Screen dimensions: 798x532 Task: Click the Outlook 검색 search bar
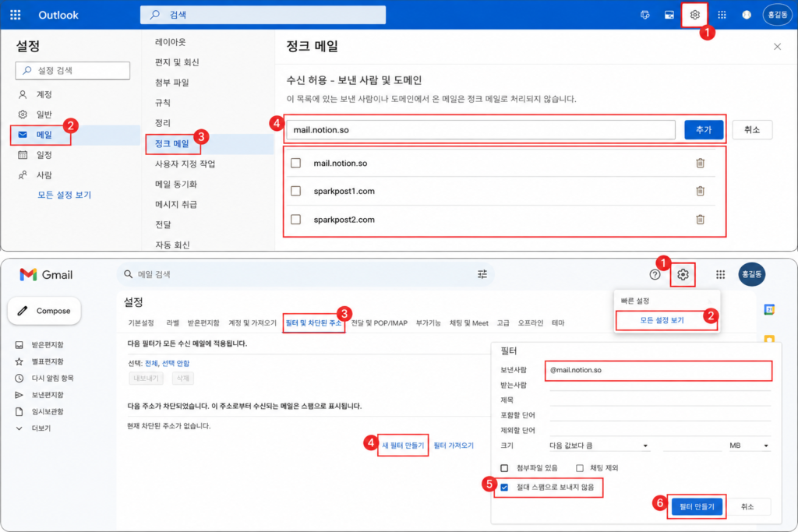(x=263, y=15)
